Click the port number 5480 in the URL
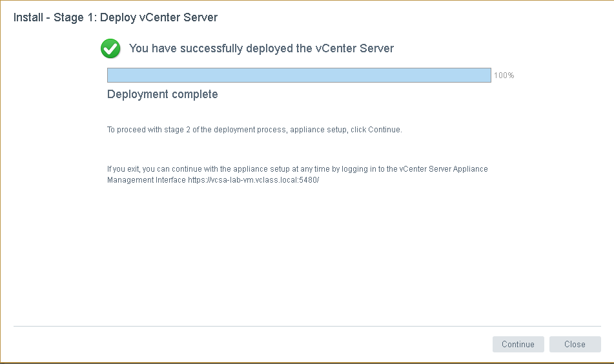This screenshot has width=614, height=364. 309,180
